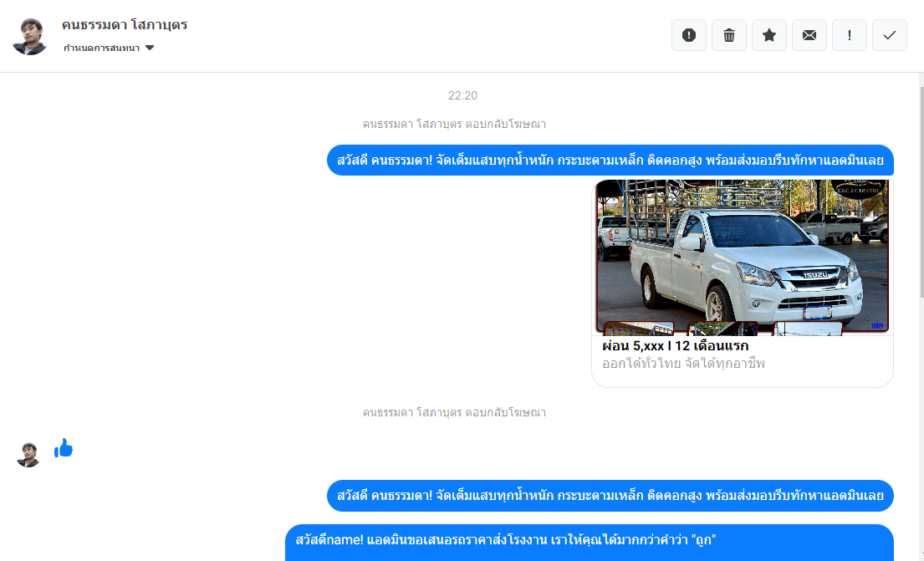Viewport: 924px width, 561px height.
Task: Mark conversation unread with envelope icon
Action: pos(809,35)
